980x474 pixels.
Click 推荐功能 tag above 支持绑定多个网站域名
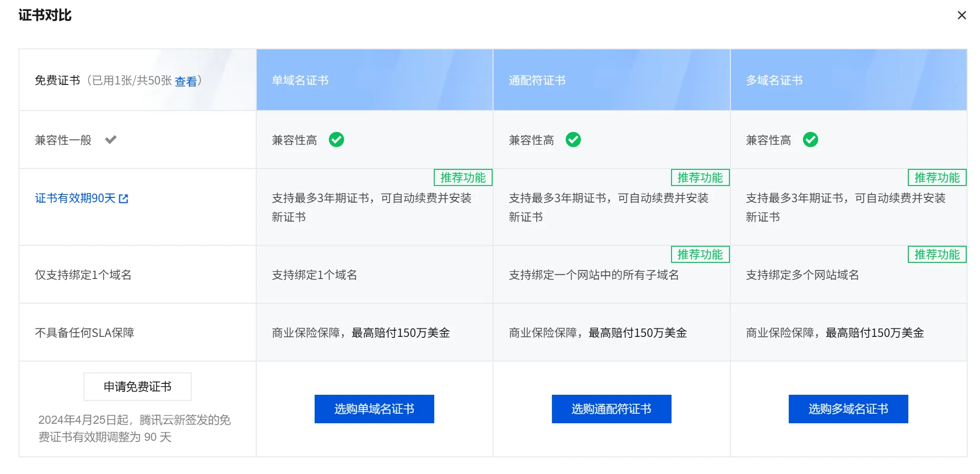pyautogui.click(x=937, y=254)
